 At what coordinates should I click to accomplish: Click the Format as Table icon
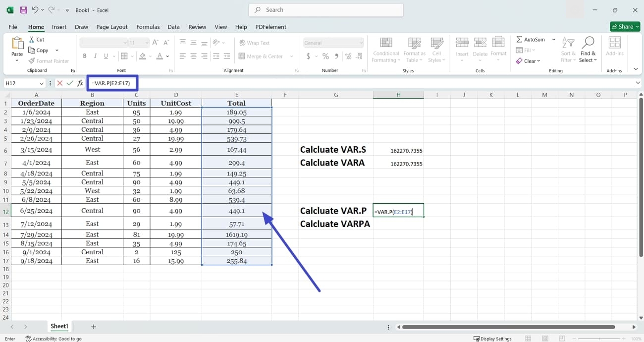[x=414, y=50]
